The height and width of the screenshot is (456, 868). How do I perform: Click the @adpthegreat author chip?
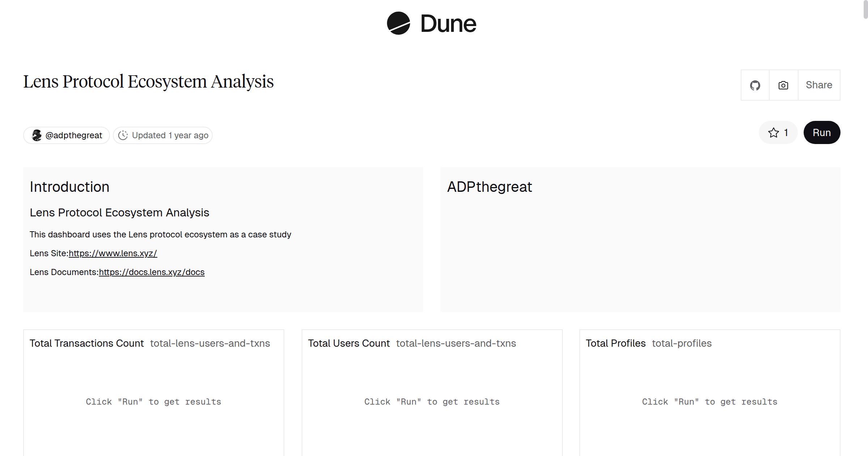pyautogui.click(x=66, y=135)
